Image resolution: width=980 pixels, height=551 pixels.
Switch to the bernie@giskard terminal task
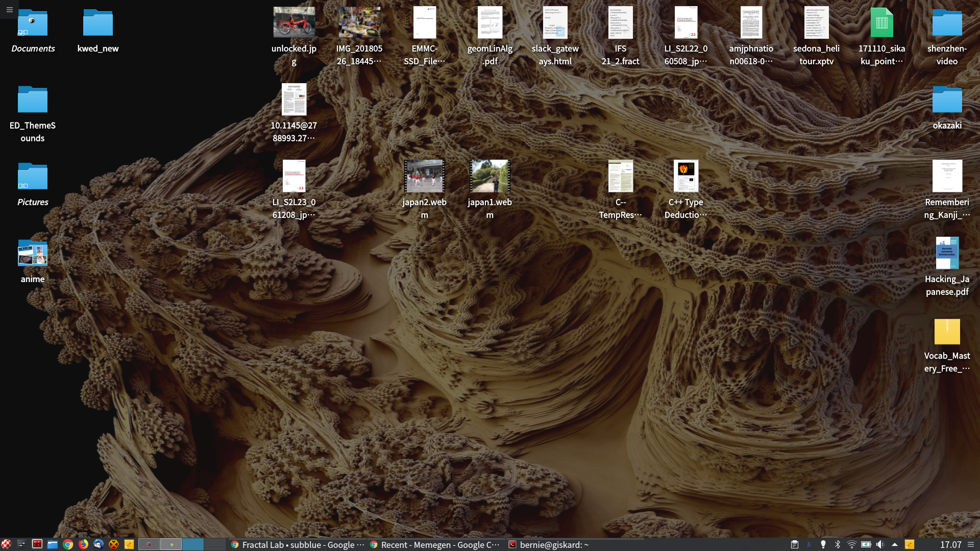tap(549, 544)
